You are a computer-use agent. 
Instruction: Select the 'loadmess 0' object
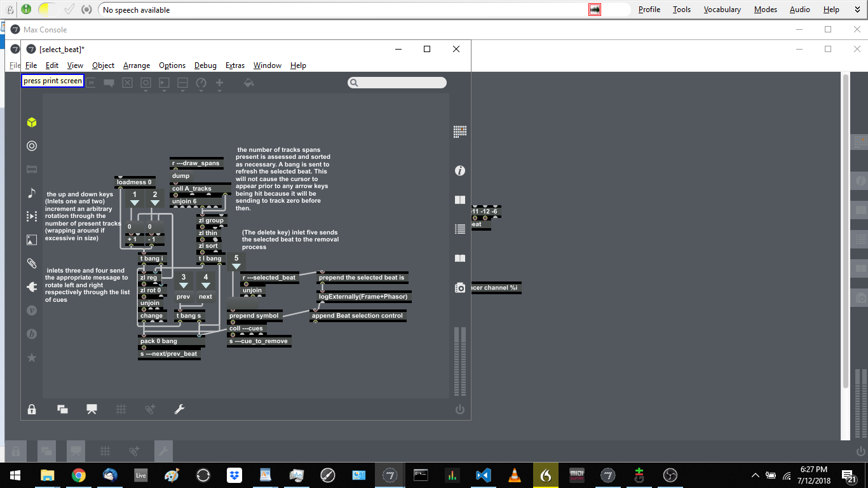click(135, 182)
